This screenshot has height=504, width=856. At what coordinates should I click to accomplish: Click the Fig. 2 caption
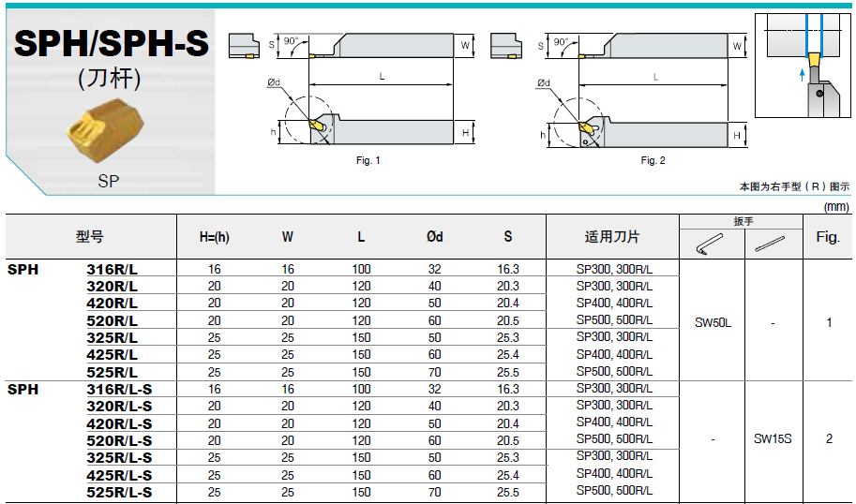(x=653, y=161)
